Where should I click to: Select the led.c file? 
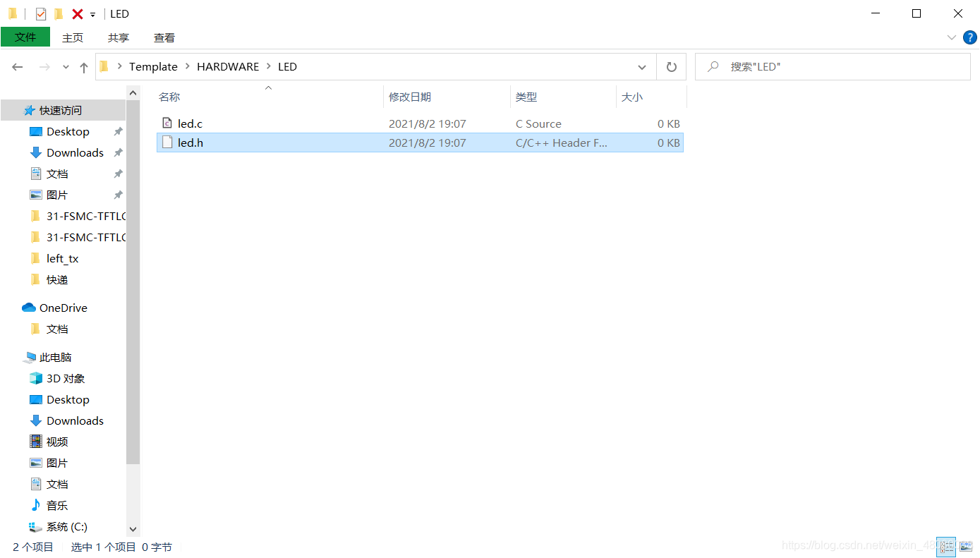click(x=420, y=123)
